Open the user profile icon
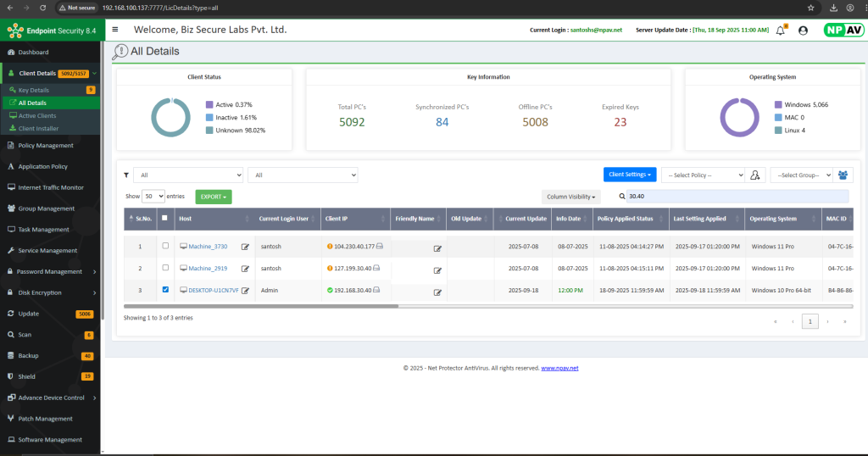The height and width of the screenshot is (456, 868). click(x=803, y=30)
